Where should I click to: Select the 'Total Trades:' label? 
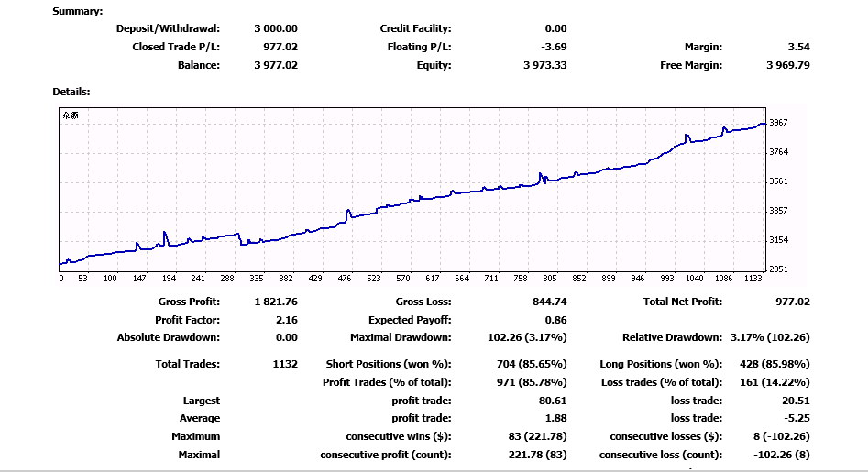(x=187, y=364)
